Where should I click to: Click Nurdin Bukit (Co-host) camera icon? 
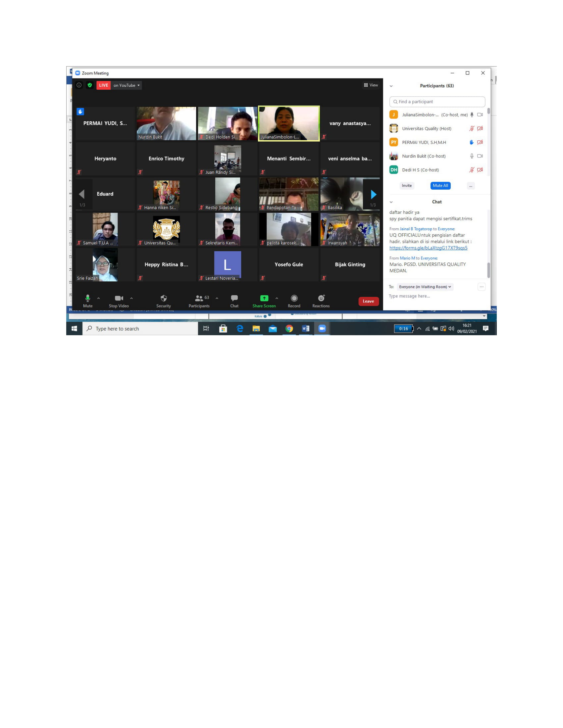(480, 156)
